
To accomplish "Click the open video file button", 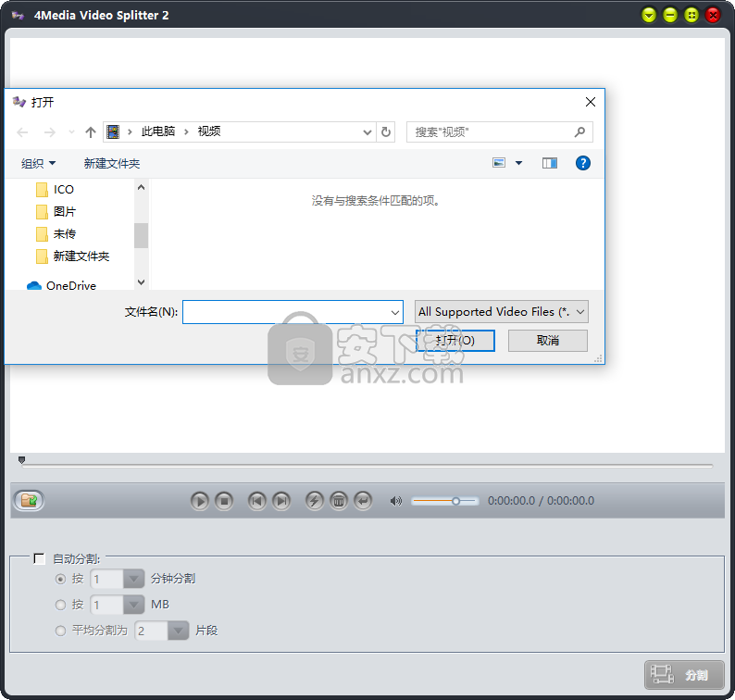I will [x=29, y=500].
